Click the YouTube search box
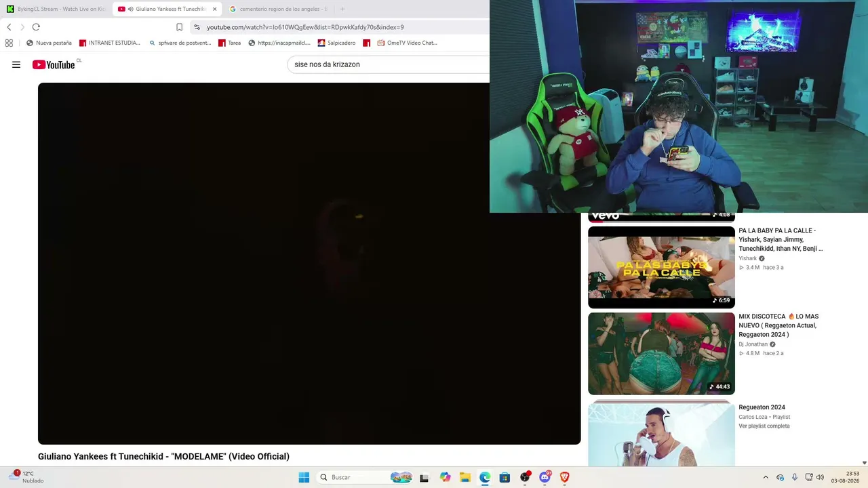The width and height of the screenshot is (868, 488). tap(388, 64)
